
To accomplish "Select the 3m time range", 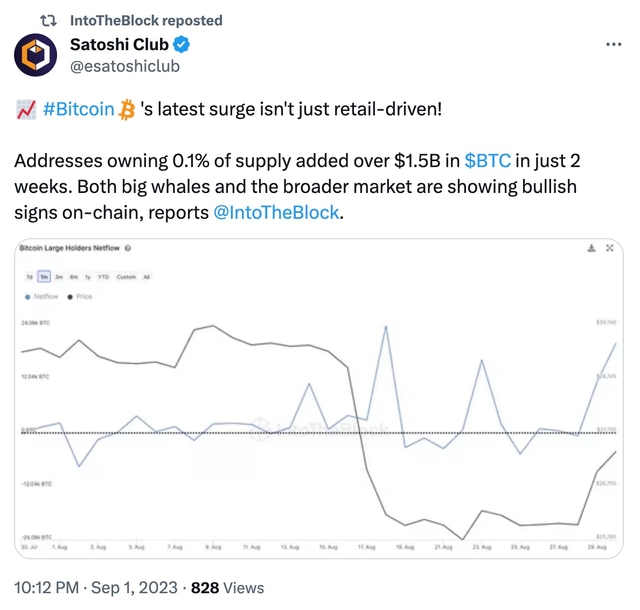I will (x=60, y=277).
